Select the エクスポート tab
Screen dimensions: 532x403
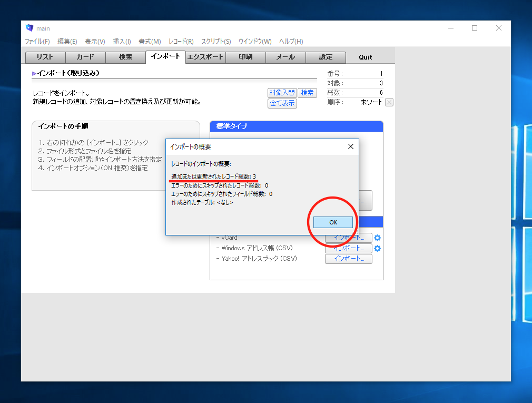tap(205, 57)
